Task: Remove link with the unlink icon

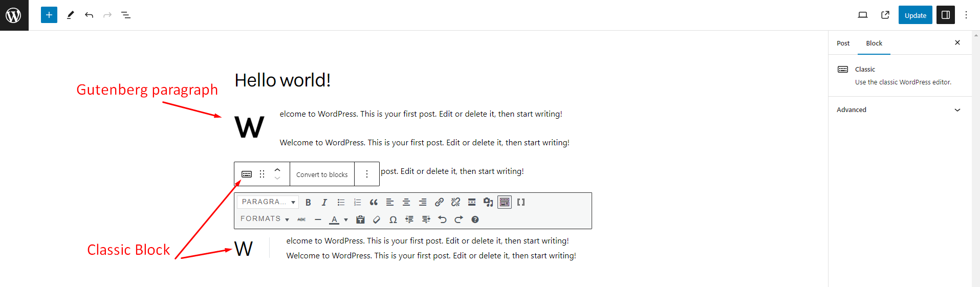Action: pyautogui.click(x=455, y=202)
